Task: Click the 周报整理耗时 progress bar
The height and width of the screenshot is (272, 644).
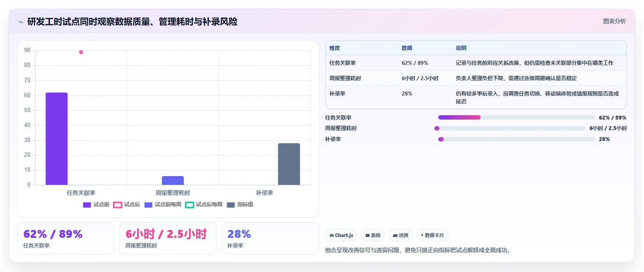Action: [510, 128]
